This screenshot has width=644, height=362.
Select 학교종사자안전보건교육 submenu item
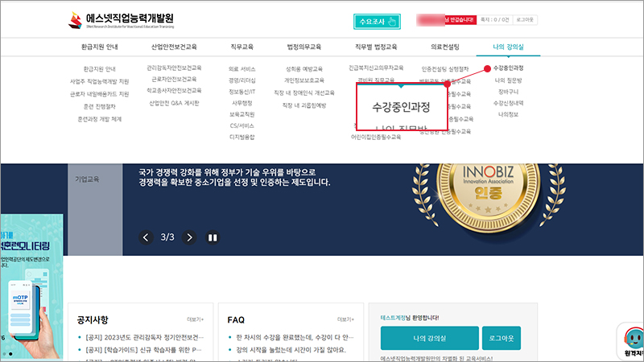point(174,90)
